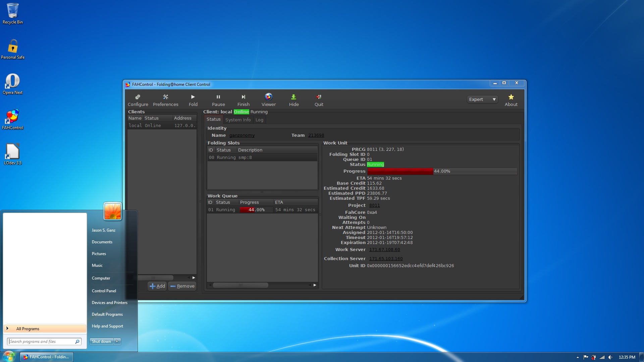Screen dimensions: 644x362
Task: Open Opera Next desktop icon
Action: [x=13, y=84]
